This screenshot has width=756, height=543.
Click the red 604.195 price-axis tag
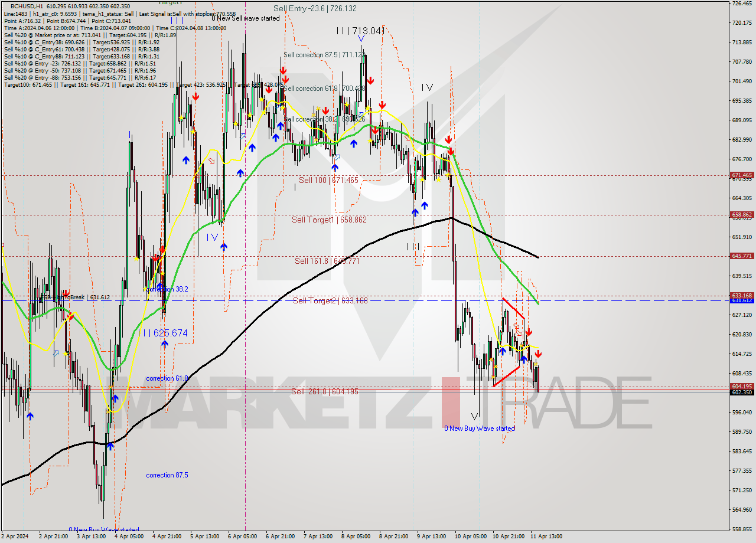pos(742,387)
